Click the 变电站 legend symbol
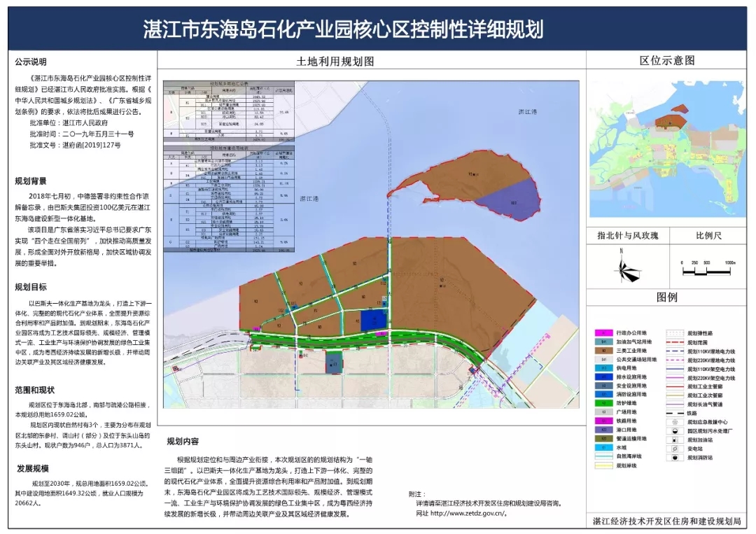This screenshot has width=756, height=534. [675, 448]
